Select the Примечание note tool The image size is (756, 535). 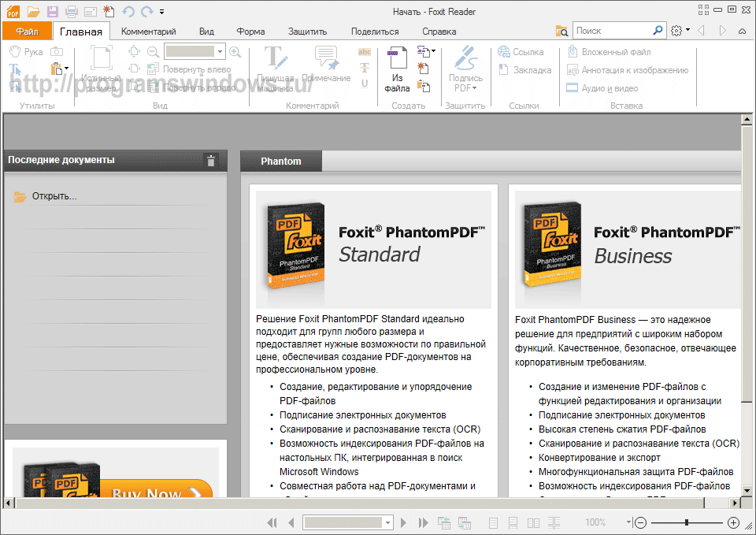326,64
